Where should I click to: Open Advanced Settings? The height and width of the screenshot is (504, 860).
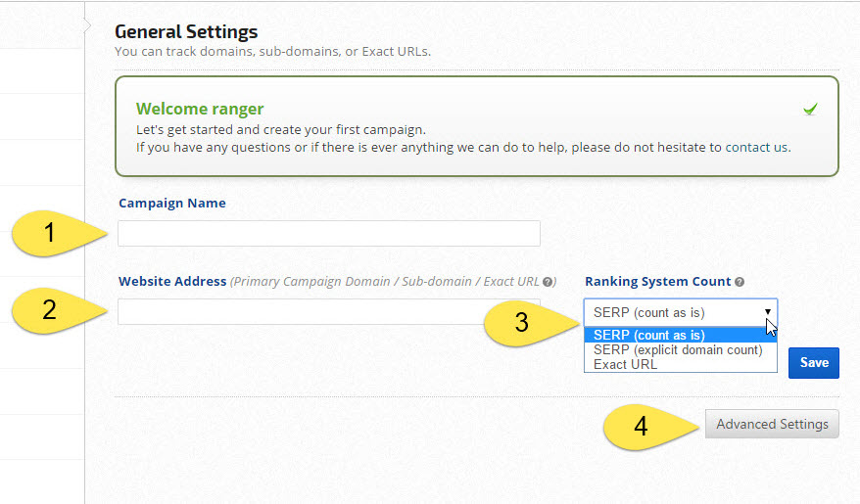[772, 424]
